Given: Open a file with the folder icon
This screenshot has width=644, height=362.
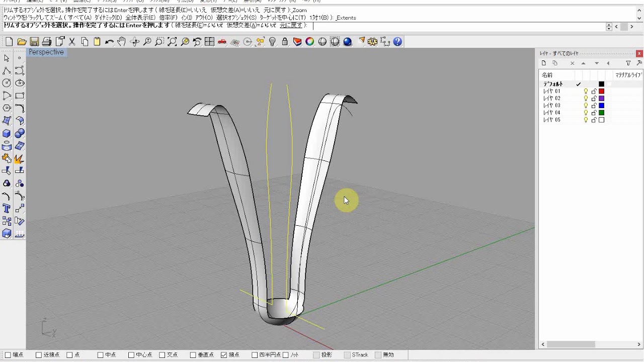Looking at the screenshot, I should point(22,42).
